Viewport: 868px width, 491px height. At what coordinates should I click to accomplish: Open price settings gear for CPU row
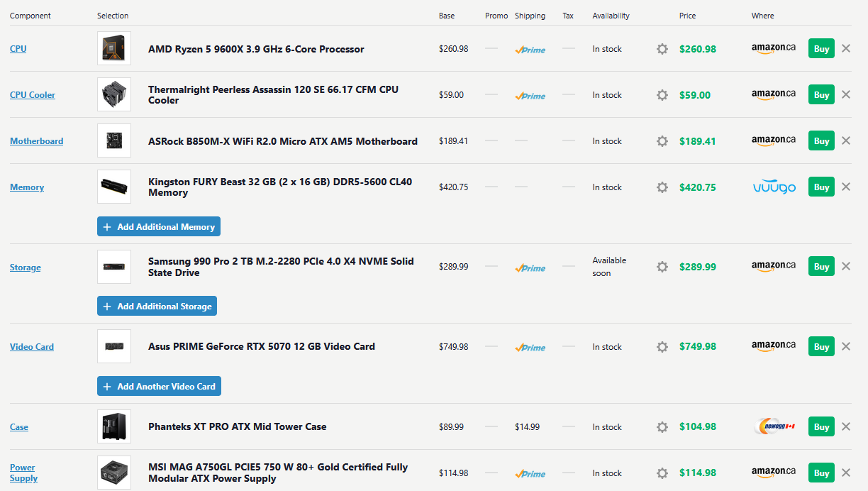click(662, 49)
